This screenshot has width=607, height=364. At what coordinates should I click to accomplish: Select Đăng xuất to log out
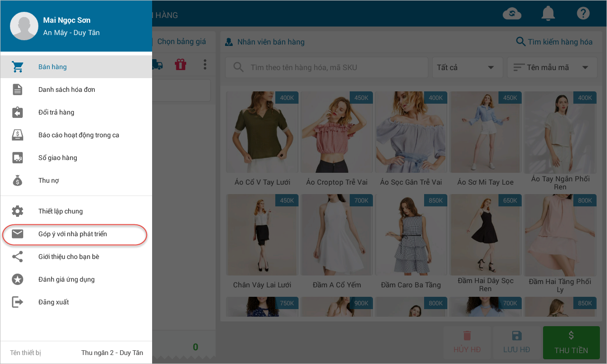76,302
